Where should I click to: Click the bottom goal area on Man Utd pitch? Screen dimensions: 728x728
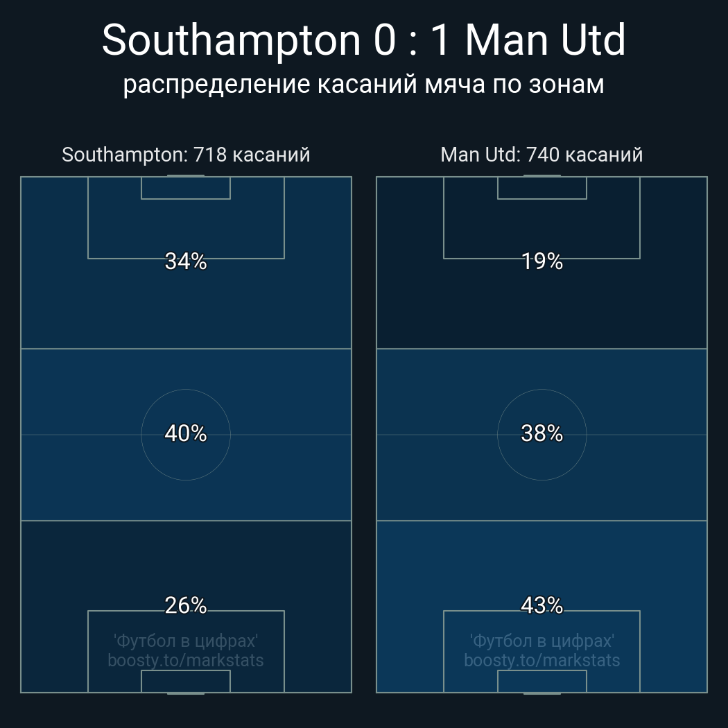click(x=541, y=681)
